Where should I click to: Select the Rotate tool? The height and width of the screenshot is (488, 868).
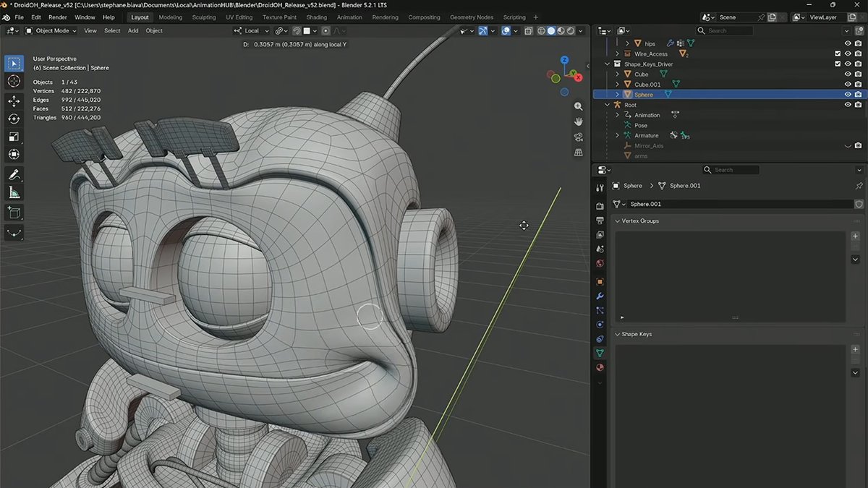(x=14, y=119)
